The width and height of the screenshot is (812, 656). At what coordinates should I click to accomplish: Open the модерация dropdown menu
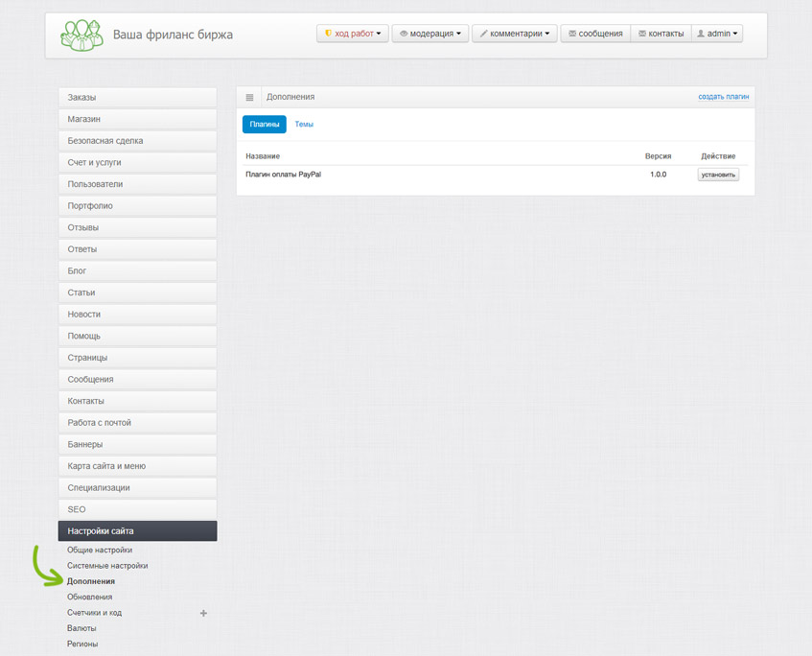(430, 34)
